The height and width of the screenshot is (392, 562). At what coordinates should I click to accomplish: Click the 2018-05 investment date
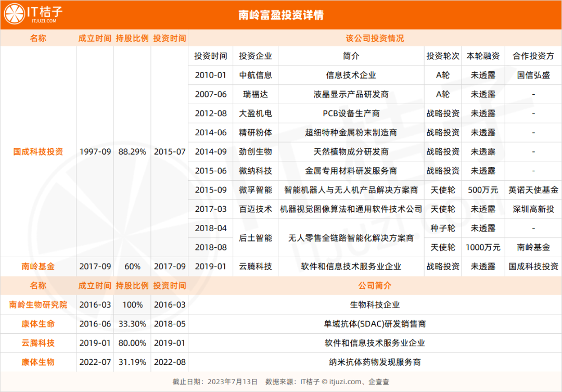click(170, 324)
